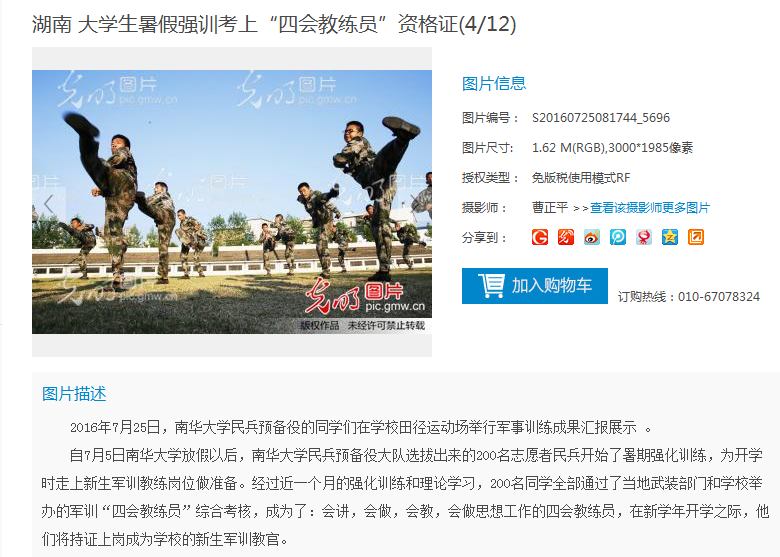Click image number S20160725081744_5696
The height and width of the screenshot is (557, 780).
pos(600,118)
